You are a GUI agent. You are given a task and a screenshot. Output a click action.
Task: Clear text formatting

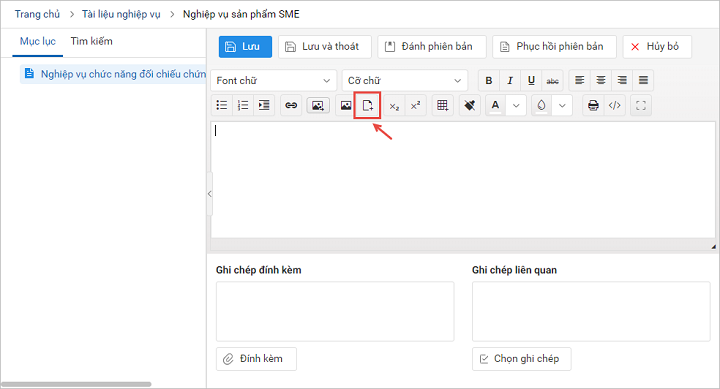point(469,105)
